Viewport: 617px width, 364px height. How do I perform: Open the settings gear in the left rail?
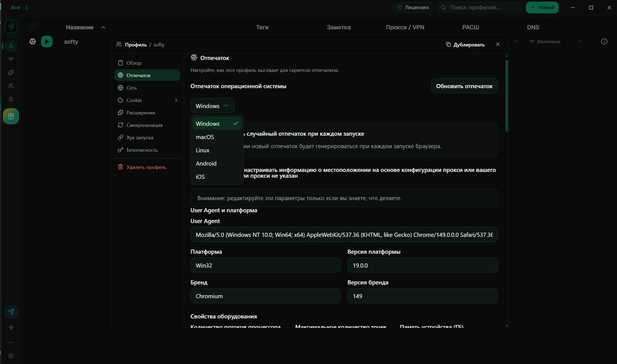pyautogui.click(x=11, y=356)
